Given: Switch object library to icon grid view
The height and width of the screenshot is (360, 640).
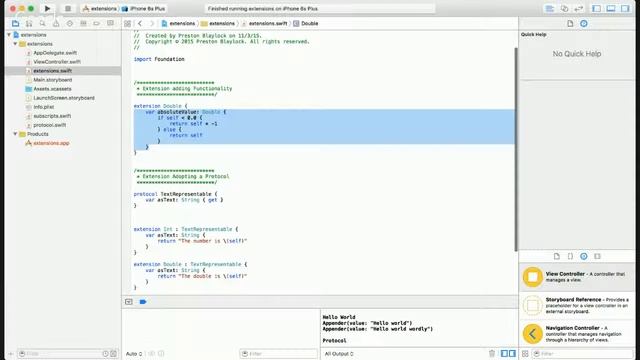Looking at the screenshot, I should pos(525,353).
